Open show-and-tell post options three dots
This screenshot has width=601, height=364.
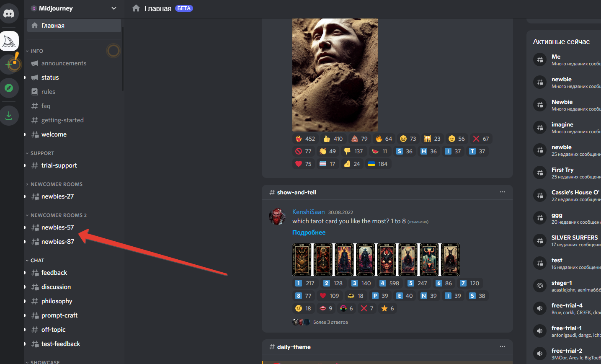[502, 192]
